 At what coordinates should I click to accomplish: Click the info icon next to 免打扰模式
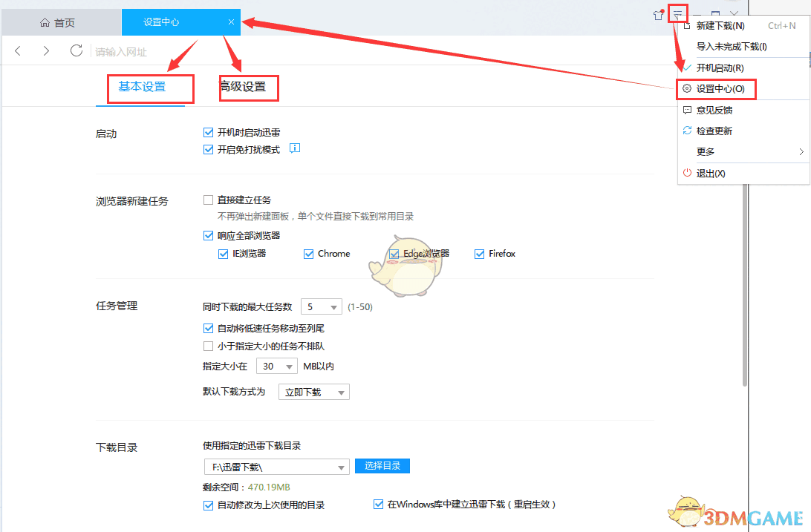coord(295,148)
